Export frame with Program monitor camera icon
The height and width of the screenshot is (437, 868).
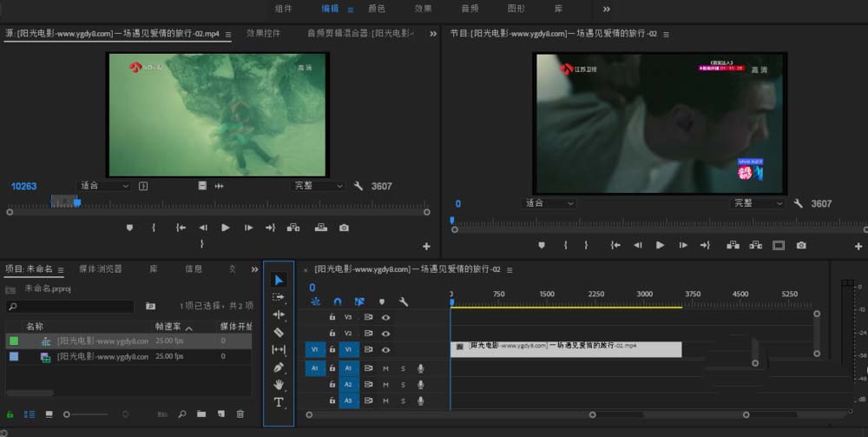tap(801, 246)
